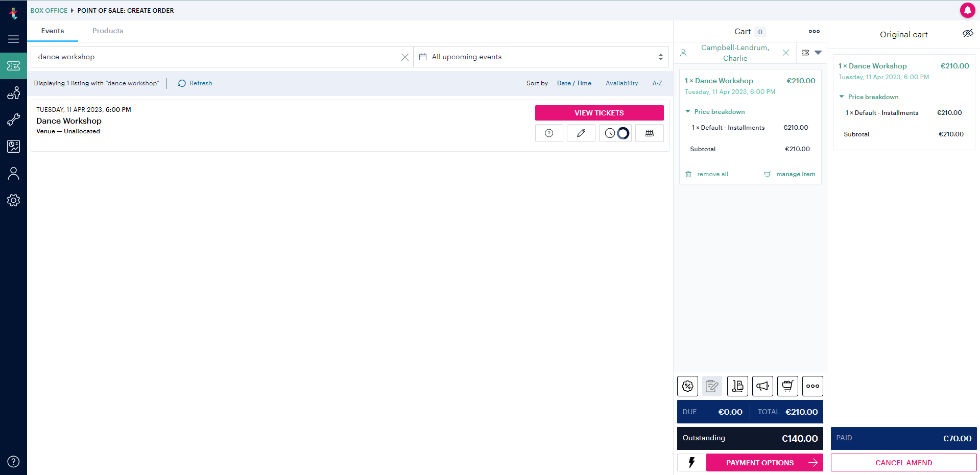
Task: Open the Cart more options ellipsis
Action: [x=814, y=32]
